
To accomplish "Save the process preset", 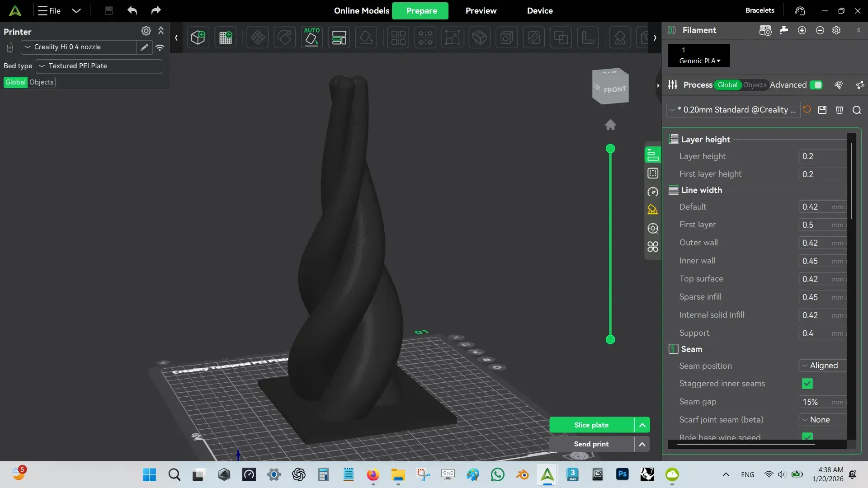I will tap(822, 110).
